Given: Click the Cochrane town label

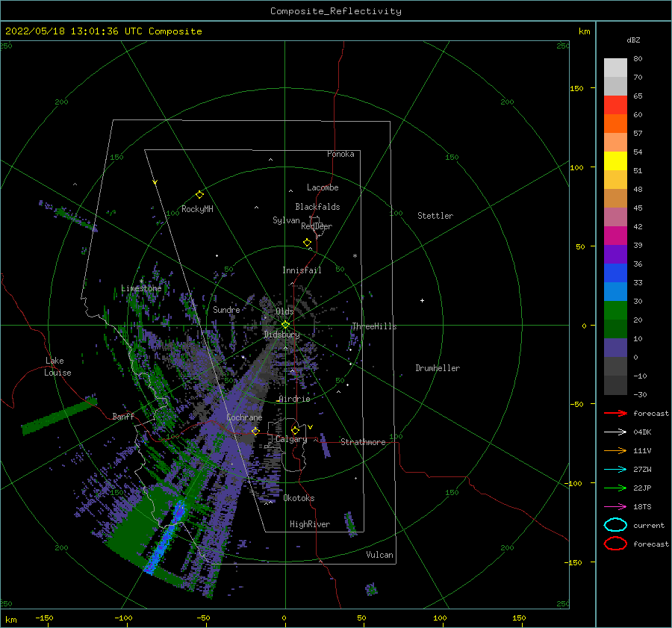Looking at the screenshot, I should [x=244, y=417].
